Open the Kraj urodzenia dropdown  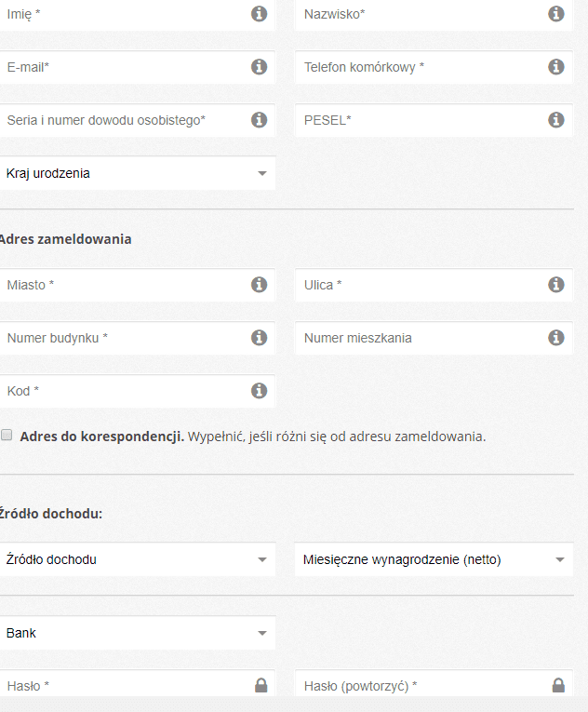click(x=137, y=173)
